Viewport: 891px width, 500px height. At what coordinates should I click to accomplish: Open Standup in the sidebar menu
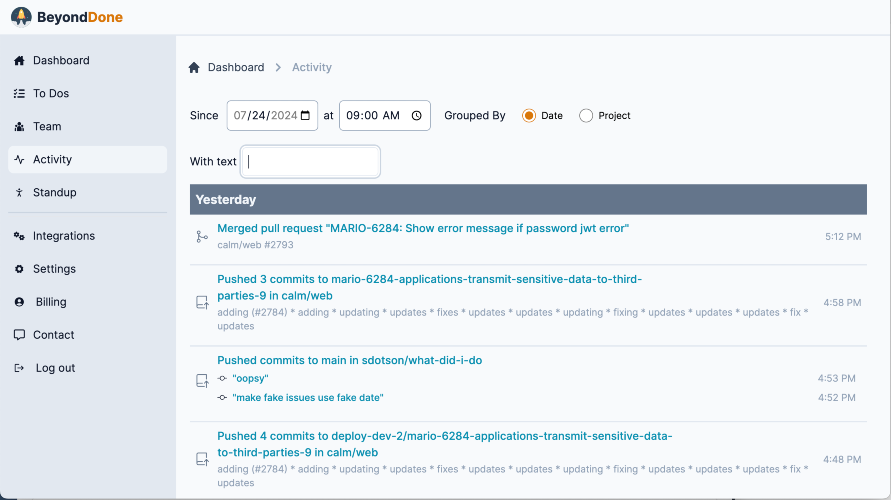pos(88,193)
